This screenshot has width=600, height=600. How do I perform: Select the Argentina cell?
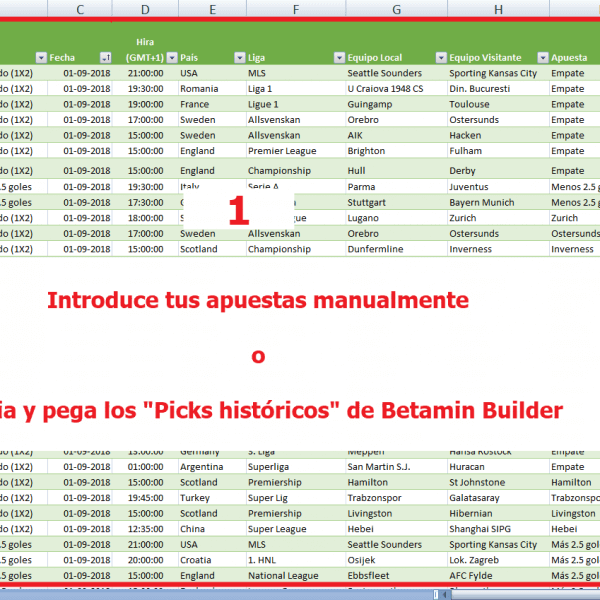click(212, 467)
